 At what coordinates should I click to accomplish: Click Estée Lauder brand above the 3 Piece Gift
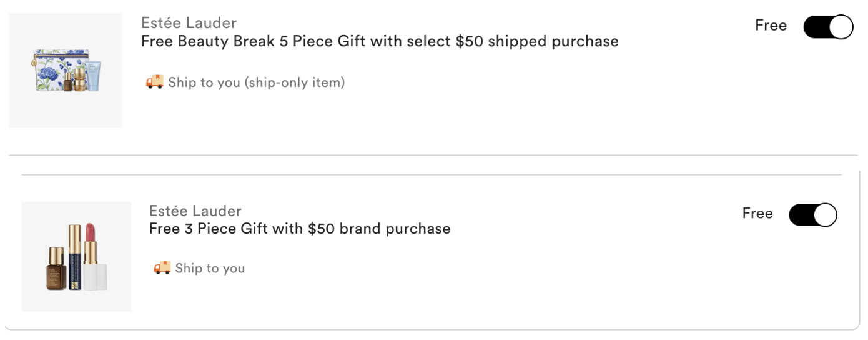[x=195, y=211]
